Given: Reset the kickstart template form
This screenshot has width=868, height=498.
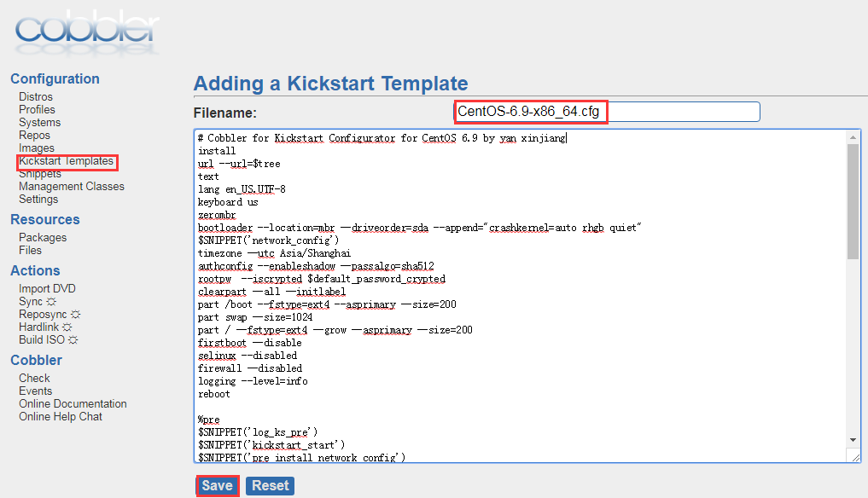Looking at the screenshot, I should [x=271, y=486].
